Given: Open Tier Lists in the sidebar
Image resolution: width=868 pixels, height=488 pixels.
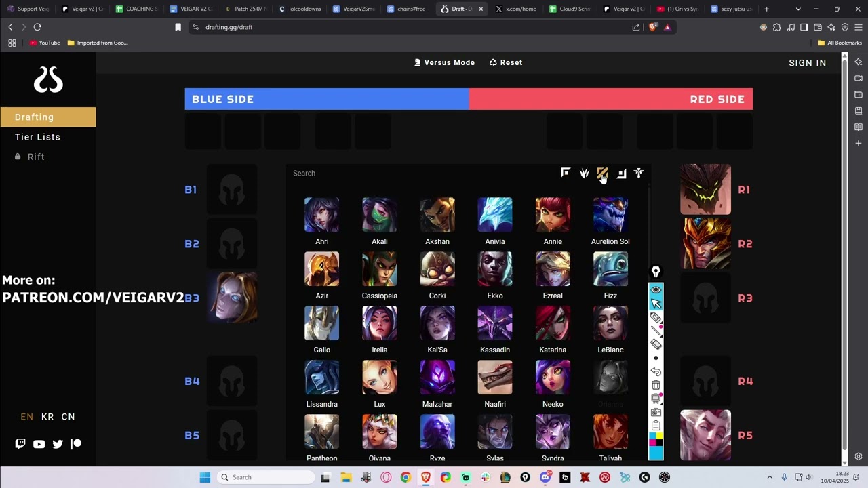Looking at the screenshot, I should (x=38, y=137).
